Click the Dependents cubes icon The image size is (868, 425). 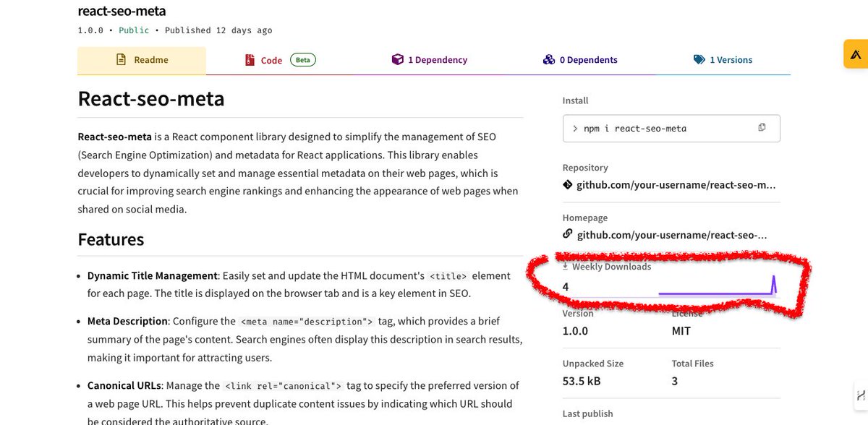coord(549,60)
